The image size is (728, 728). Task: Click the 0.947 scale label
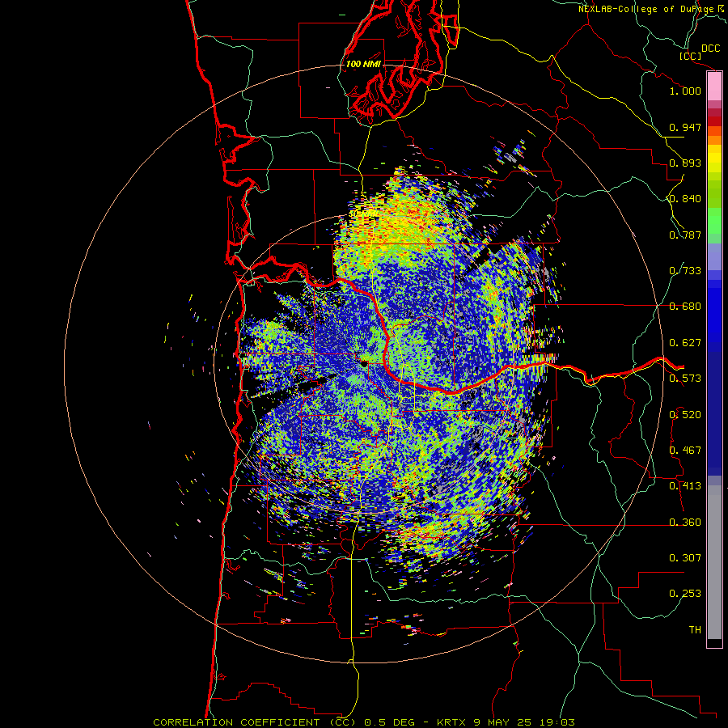685,127
